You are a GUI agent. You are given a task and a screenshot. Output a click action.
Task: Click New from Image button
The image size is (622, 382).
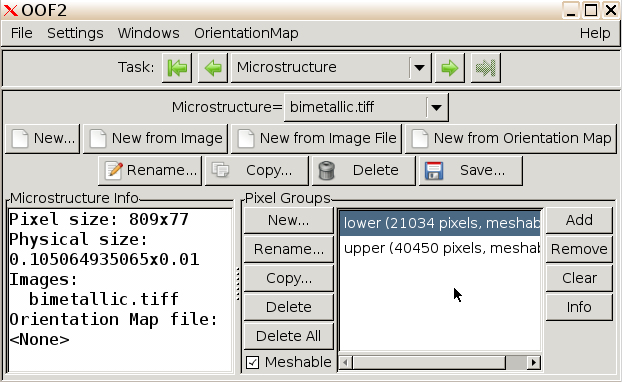click(x=156, y=138)
